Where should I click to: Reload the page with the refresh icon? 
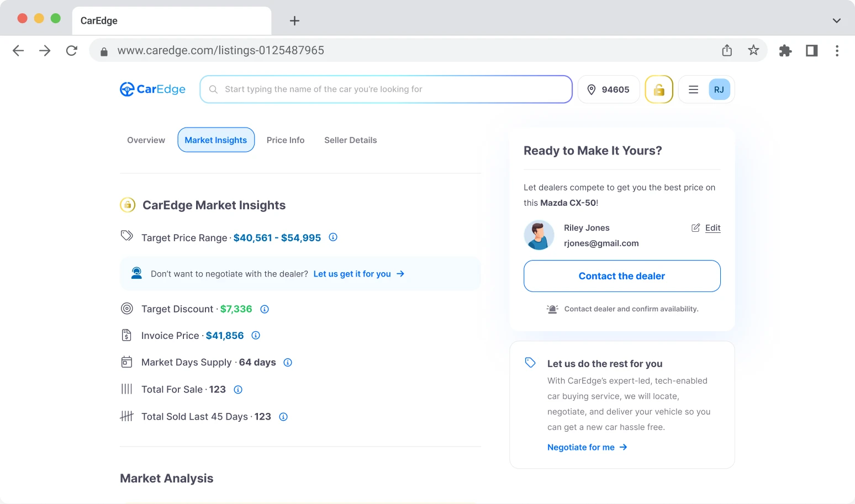pyautogui.click(x=72, y=51)
